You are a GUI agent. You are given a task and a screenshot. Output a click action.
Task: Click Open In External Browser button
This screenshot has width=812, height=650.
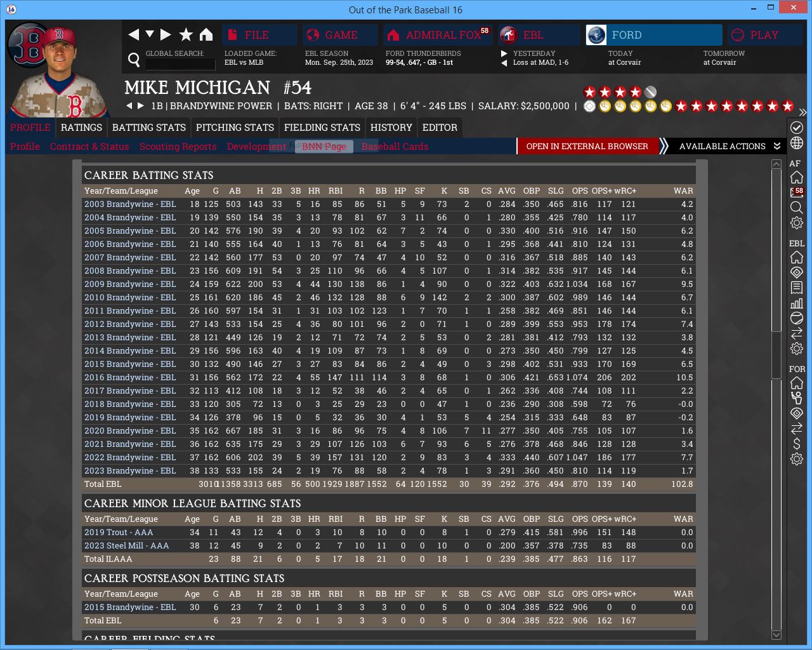(587, 147)
